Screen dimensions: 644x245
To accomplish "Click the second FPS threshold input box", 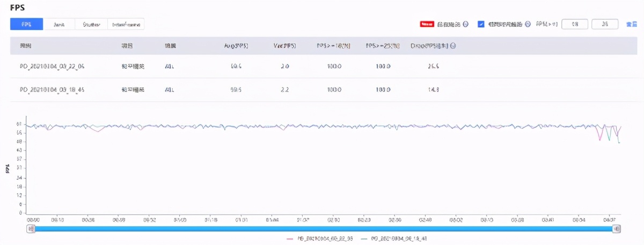I will coord(605,24).
